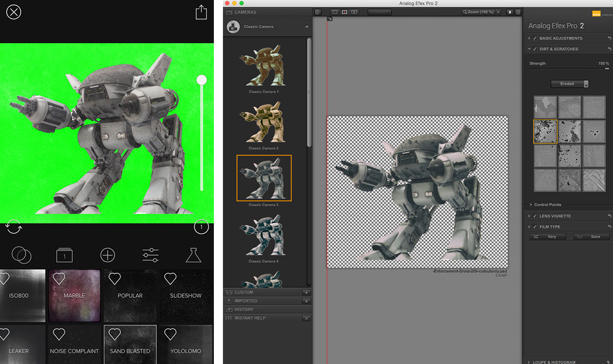Click the Save button
The width and height of the screenshot is (613, 364).
point(591,237)
